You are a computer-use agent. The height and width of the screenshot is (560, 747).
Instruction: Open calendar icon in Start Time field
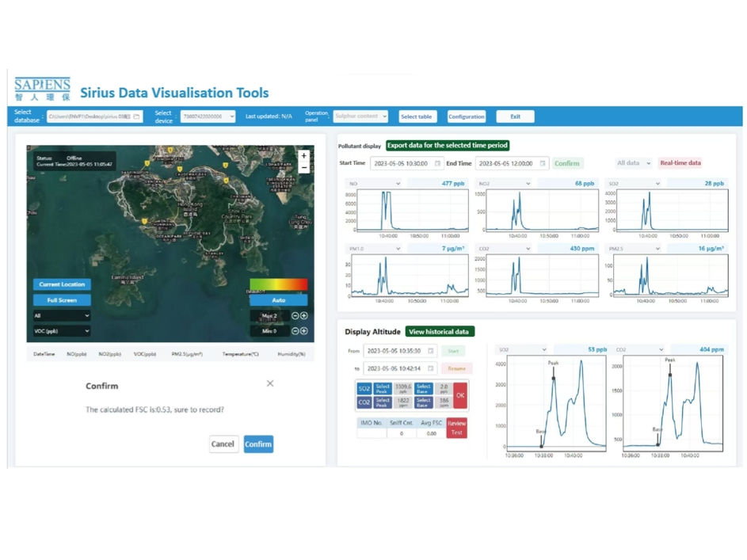pyautogui.click(x=437, y=164)
